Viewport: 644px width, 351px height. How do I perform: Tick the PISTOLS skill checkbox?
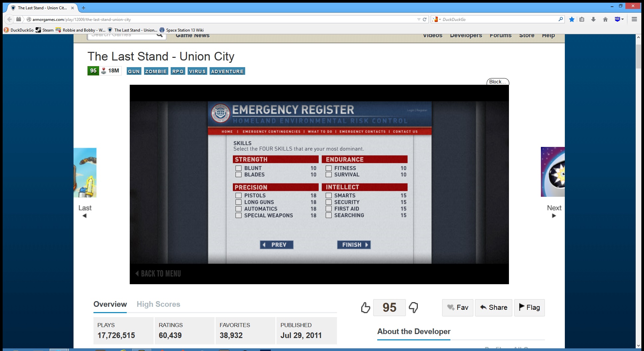(x=239, y=195)
